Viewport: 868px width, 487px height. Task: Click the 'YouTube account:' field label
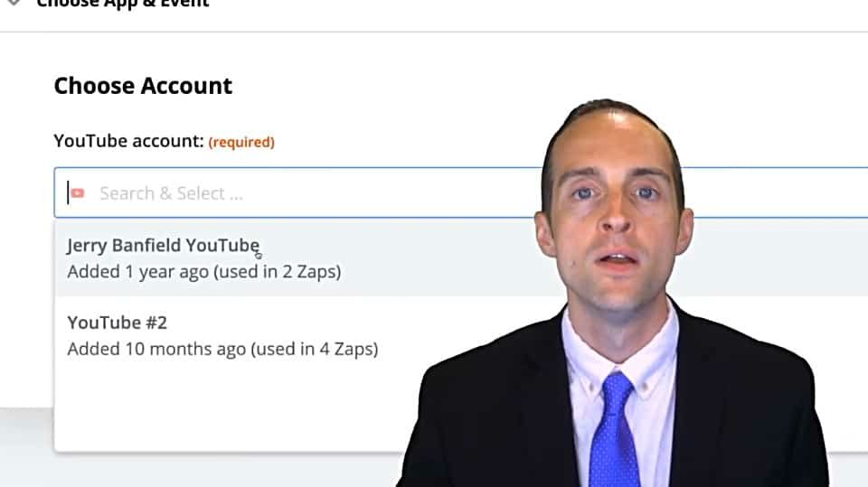129,141
